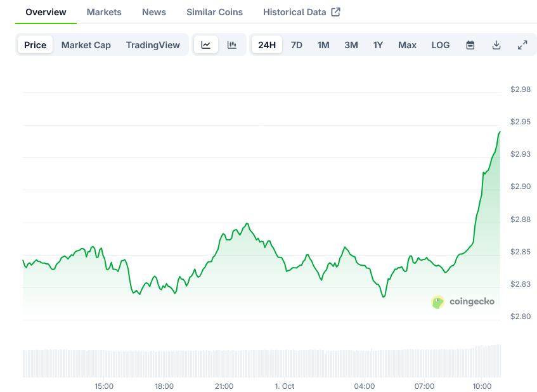Open Historical Data external link

[301, 12]
